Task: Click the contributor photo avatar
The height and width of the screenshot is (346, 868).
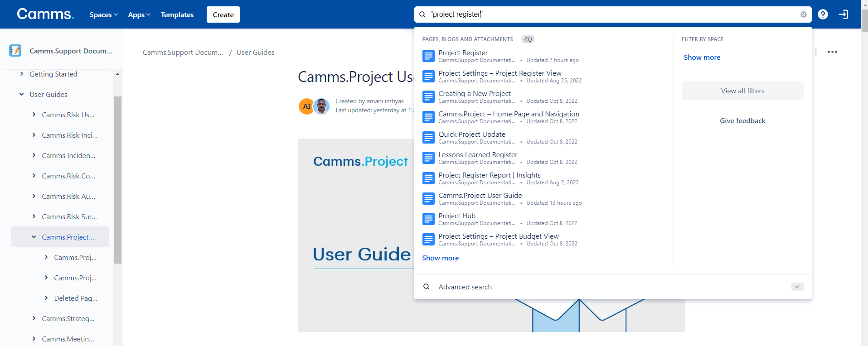Action: 321,106
